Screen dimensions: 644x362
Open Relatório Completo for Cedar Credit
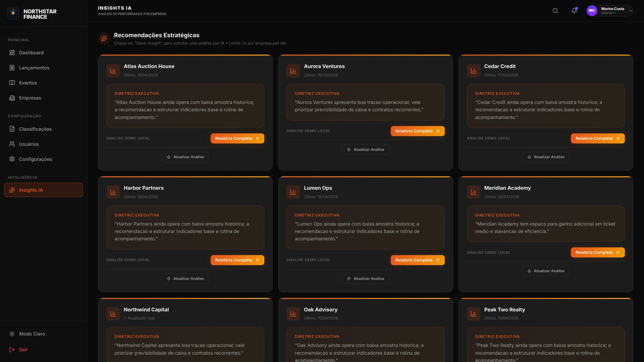597,138
